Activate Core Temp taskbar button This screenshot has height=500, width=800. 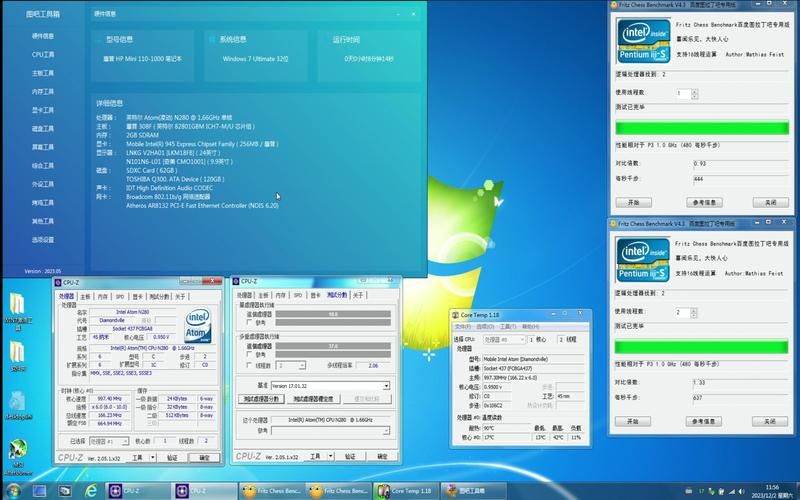click(406, 491)
